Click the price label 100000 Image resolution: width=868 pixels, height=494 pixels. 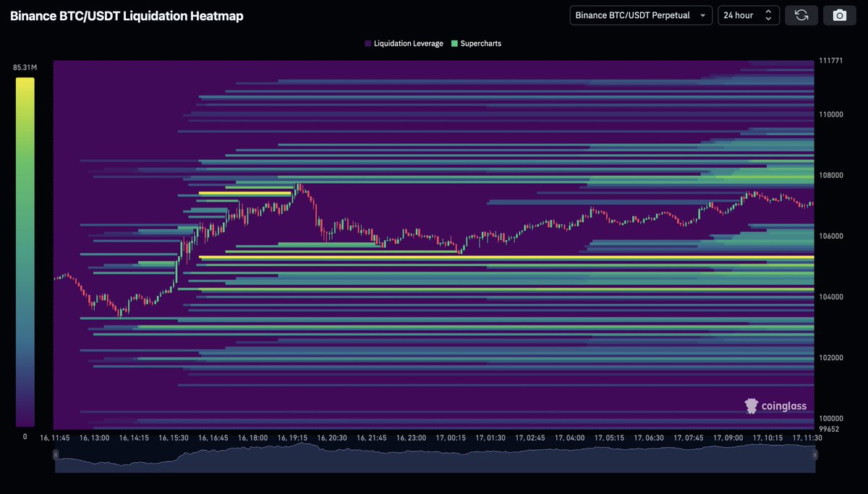[x=831, y=419]
